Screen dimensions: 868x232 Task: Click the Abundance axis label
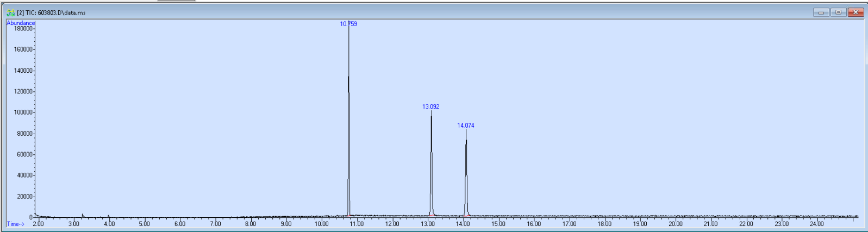click(21, 23)
